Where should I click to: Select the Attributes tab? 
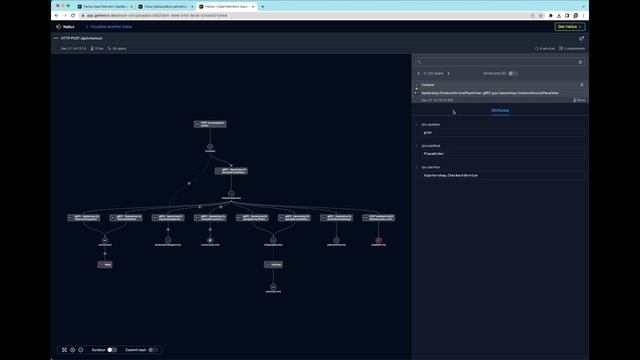coord(500,110)
